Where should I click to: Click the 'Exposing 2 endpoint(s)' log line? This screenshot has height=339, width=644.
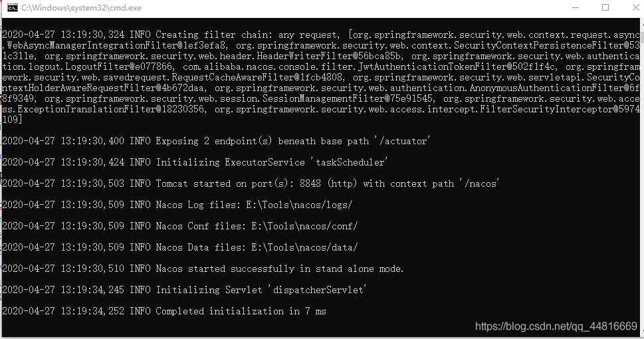tap(216, 141)
